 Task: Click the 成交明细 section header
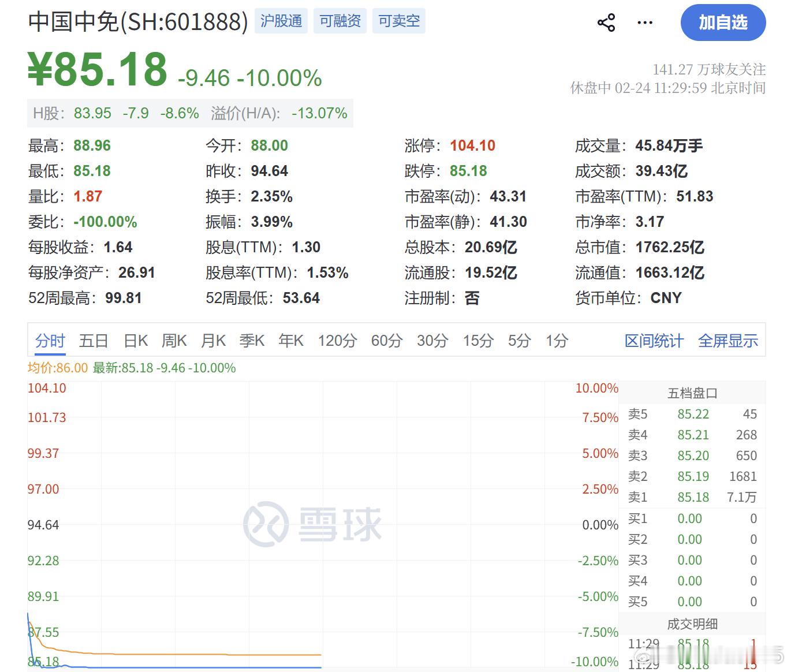coord(692,624)
